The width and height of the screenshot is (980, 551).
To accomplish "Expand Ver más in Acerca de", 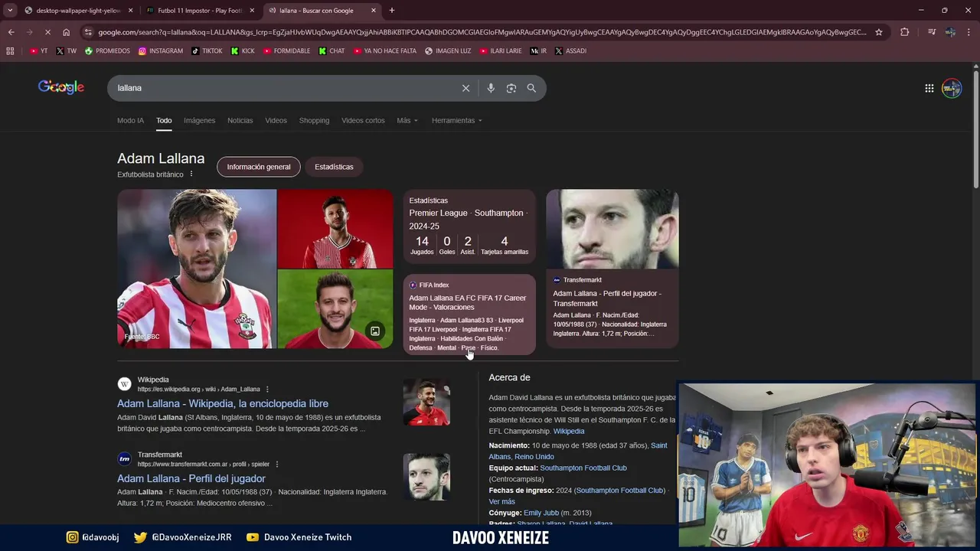I will [501, 502].
